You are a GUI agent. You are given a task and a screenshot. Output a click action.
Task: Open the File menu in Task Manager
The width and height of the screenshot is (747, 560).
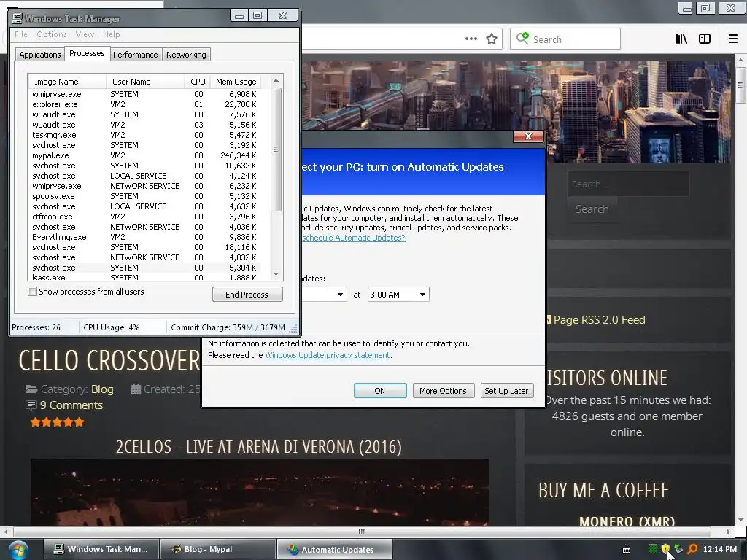click(20, 34)
